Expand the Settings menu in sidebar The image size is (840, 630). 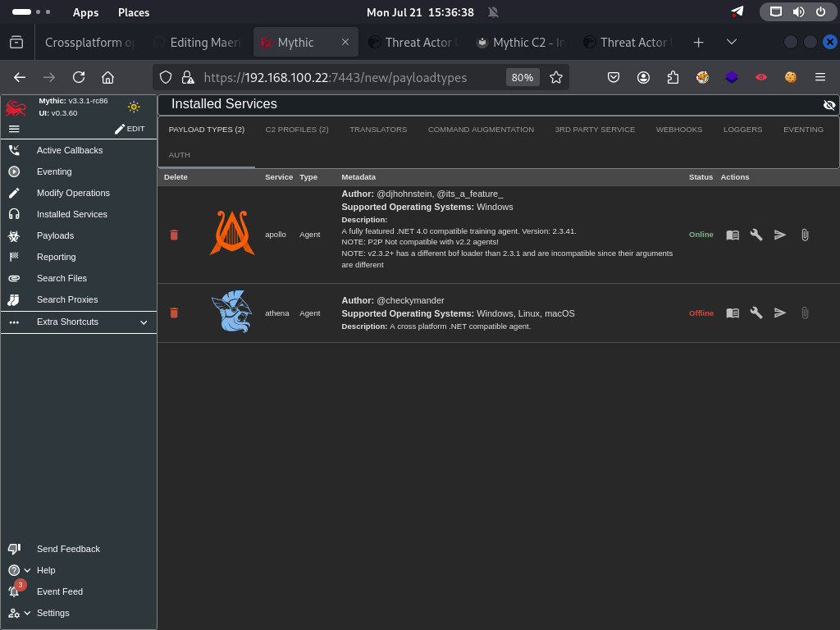[27, 613]
